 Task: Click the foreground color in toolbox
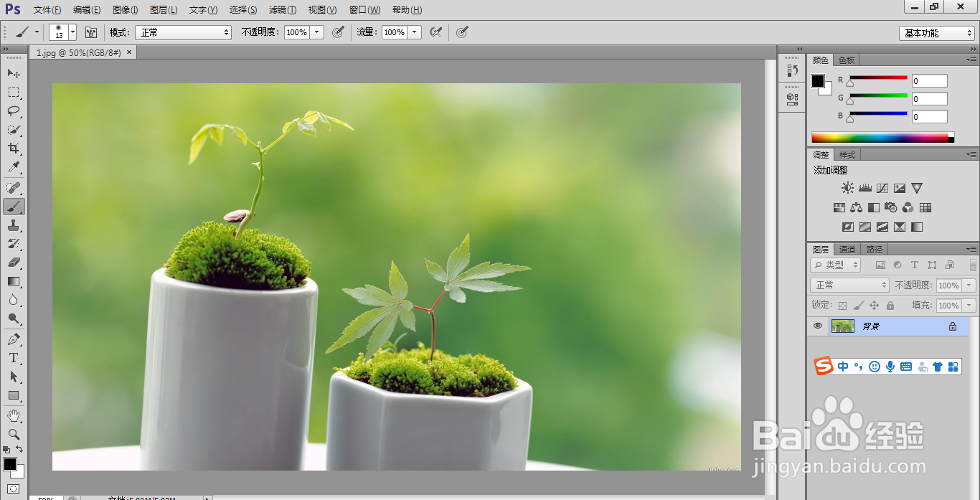10,464
